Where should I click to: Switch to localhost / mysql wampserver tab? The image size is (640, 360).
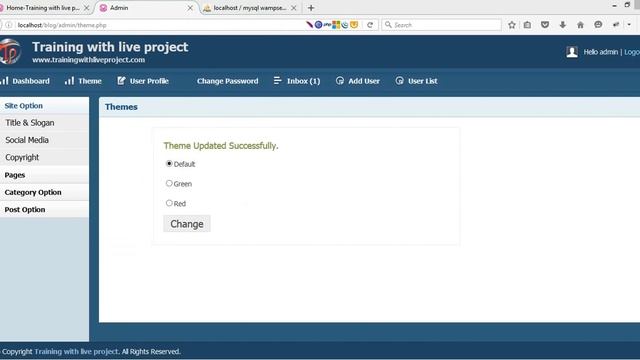tap(250, 8)
